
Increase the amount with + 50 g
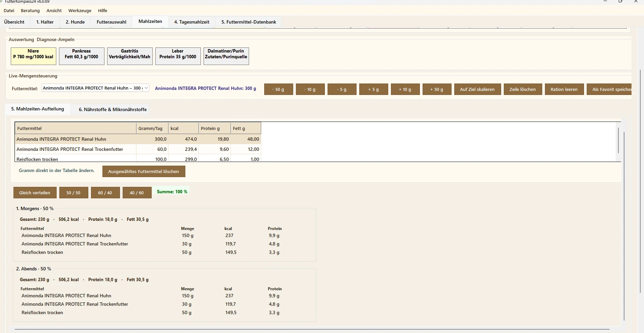click(x=437, y=90)
